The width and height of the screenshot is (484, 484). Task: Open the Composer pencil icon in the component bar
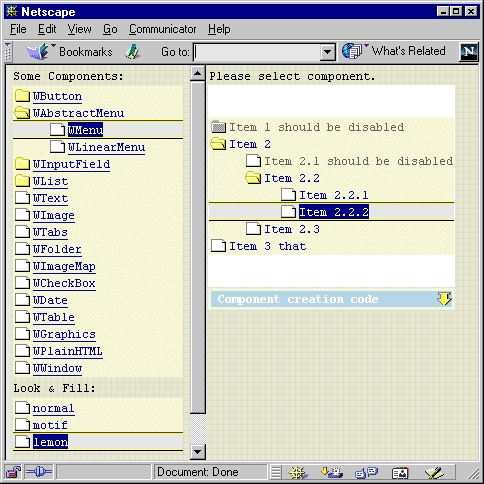(434, 472)
